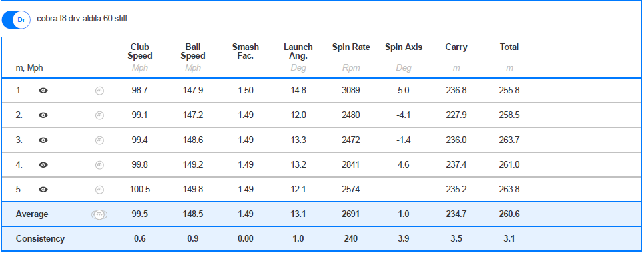The image size is (644, 253).
Task: Select the Club Speed column header
Action: point(140,51)
